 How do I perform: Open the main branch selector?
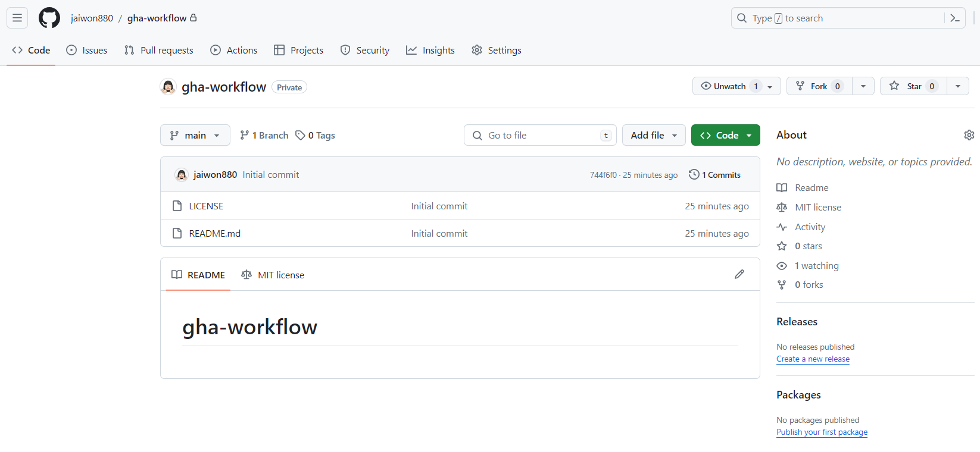click(195, 135)
